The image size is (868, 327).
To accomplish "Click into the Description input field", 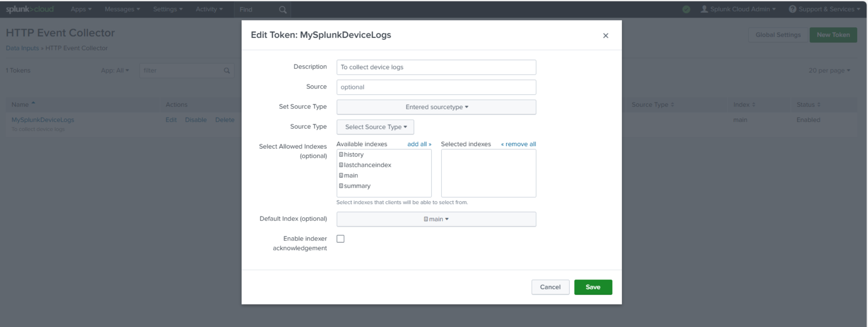I will 436,67.
